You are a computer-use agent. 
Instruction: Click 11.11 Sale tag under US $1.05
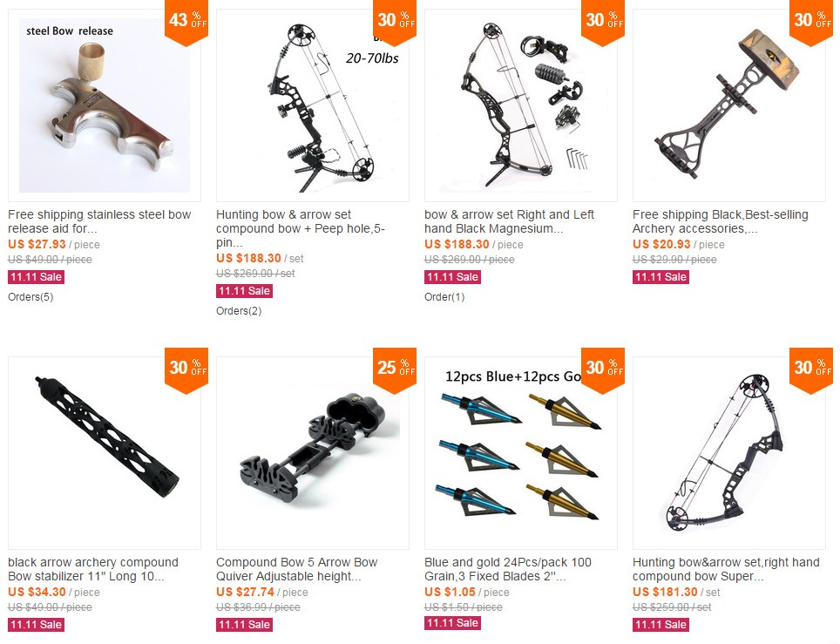pos(453,623)
